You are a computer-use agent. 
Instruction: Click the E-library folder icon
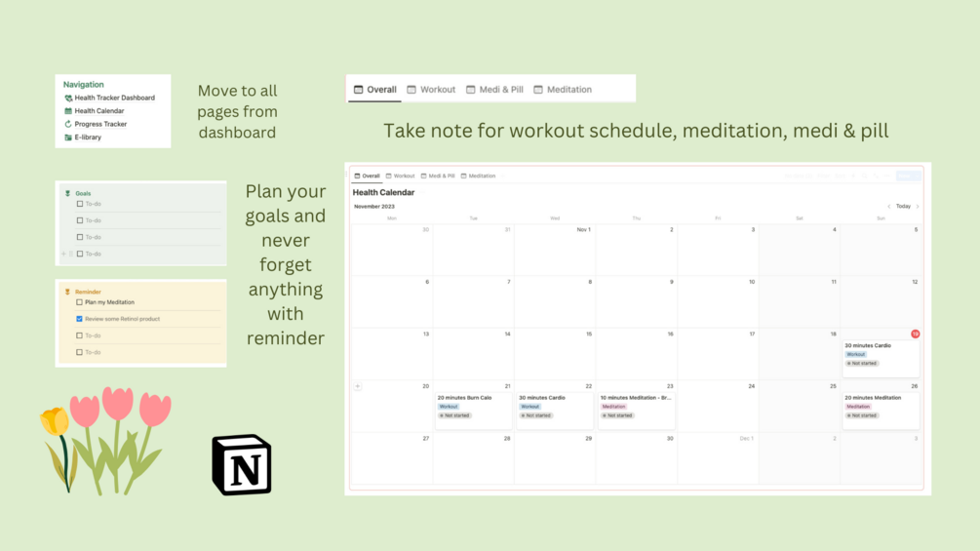68,138
